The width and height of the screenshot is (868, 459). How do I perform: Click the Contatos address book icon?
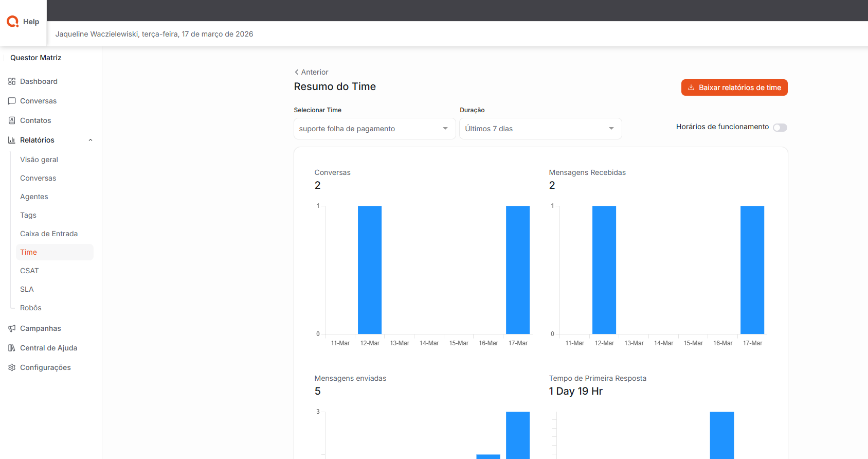[12, 120]
